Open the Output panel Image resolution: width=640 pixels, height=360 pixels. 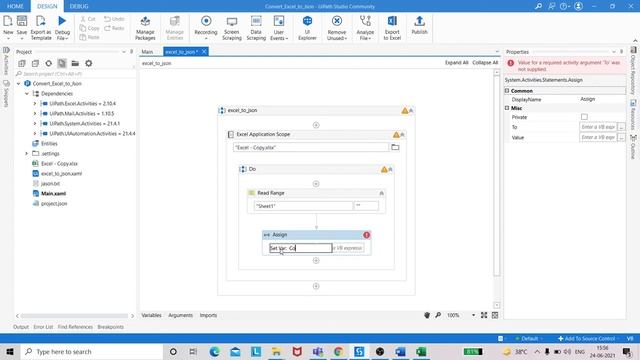pos(21,327)
